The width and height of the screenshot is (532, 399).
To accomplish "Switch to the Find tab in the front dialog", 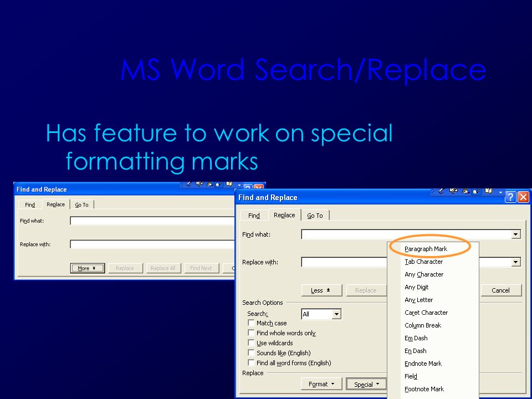I will coord(254,216).
